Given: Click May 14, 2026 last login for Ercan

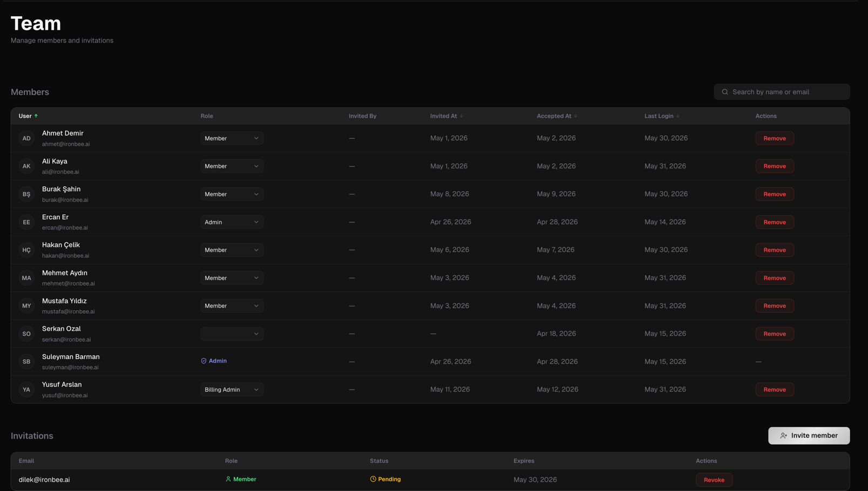Looking at the screenshot, I should click(665, 222).
